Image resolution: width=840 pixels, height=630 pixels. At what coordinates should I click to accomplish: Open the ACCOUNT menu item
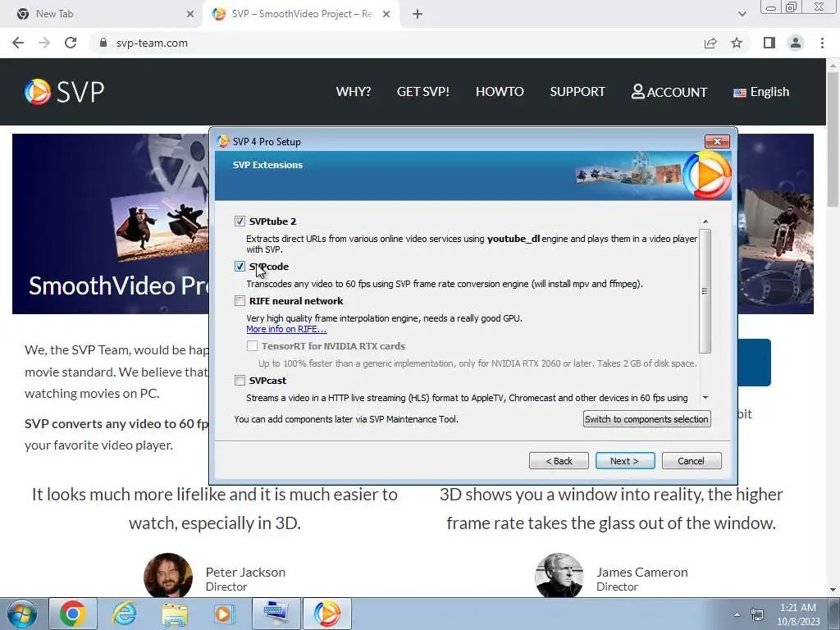(669, 92)
